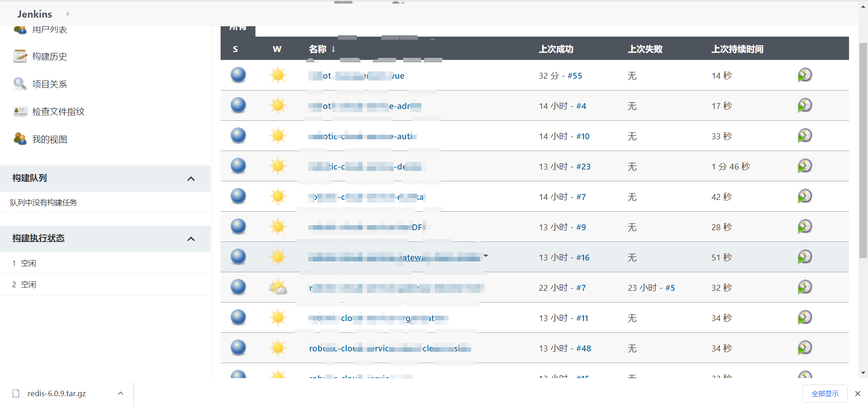This screenshot has width=868, height=407.
Task: Schedule build for job with build #9
Action: [x=805, y=227]
